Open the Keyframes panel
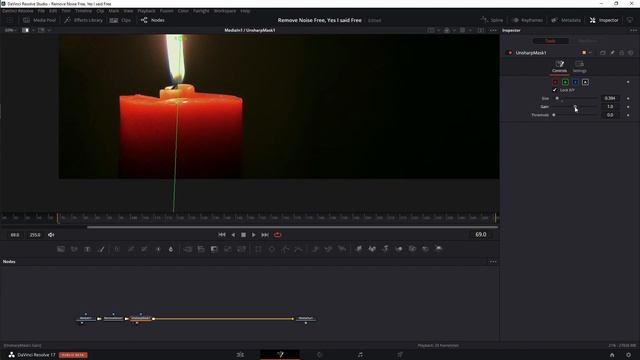This screenshot has width=640, height=360. tap(527, 20)
